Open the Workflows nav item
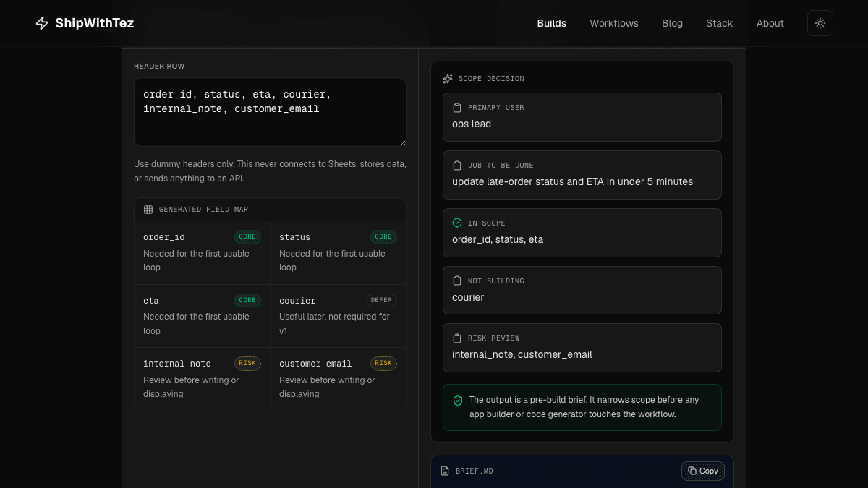This screenshot has width=868, height=488. click(x=614, y=23)
